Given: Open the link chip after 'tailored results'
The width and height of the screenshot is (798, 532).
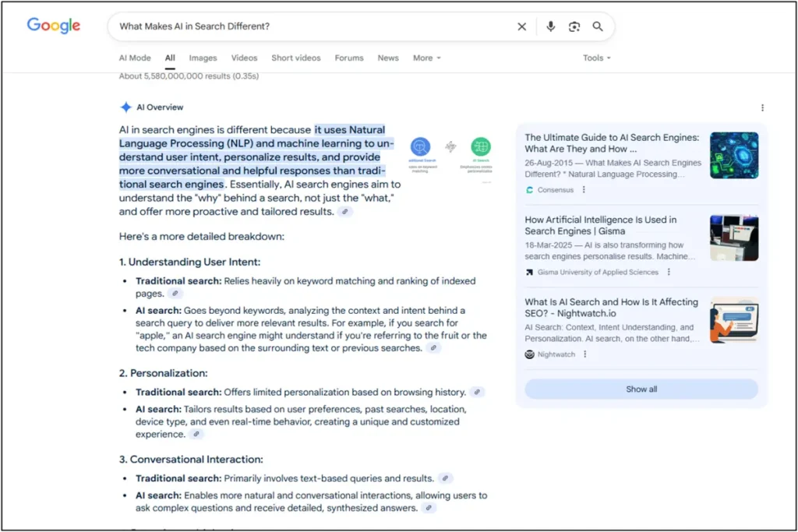Looking at the screenshot, I should (x=344, y=212).
